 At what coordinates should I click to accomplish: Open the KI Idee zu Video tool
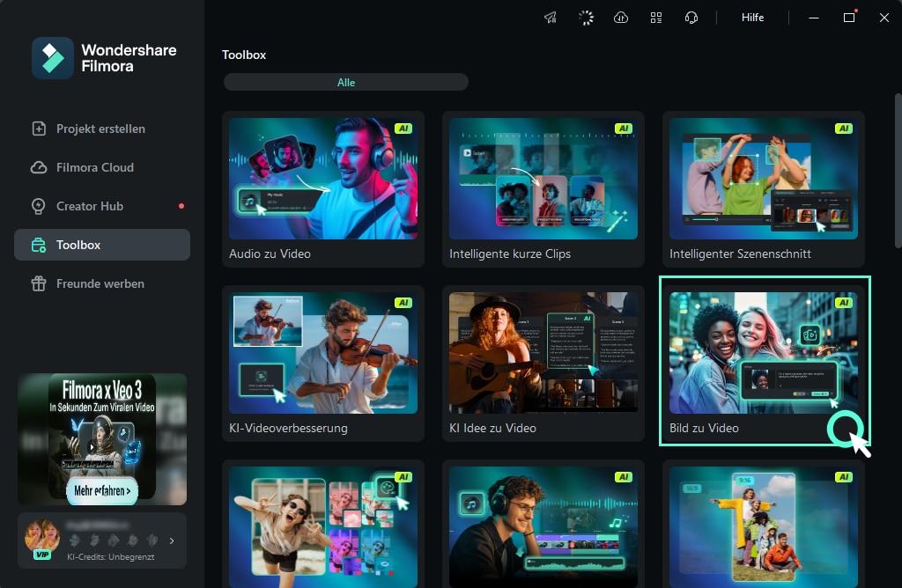543,364
